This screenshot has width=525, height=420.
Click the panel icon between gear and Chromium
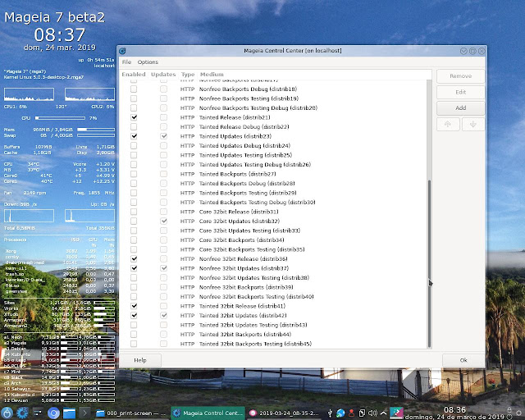point(38,413)
